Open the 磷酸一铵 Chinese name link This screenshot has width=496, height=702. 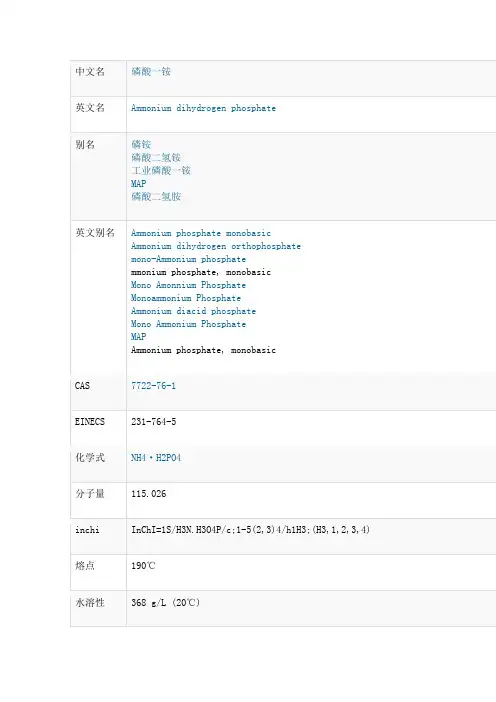pyautogui.click(x=151, y=72)
